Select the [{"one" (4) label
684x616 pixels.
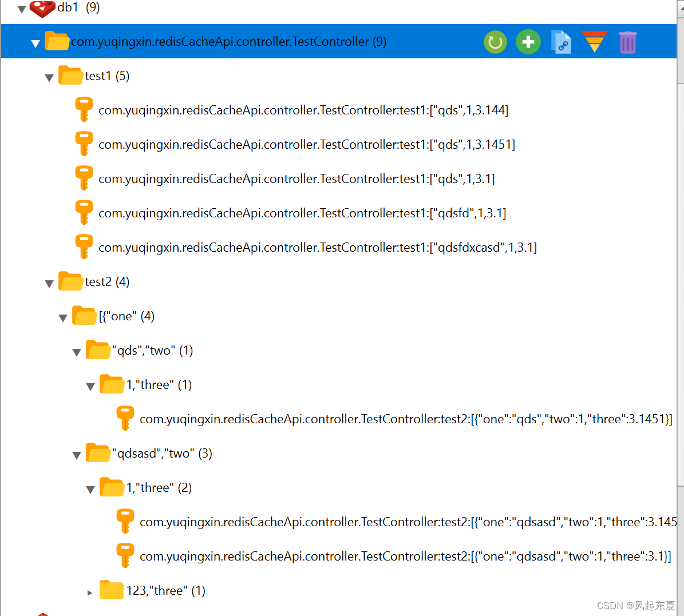click(126, 316)
